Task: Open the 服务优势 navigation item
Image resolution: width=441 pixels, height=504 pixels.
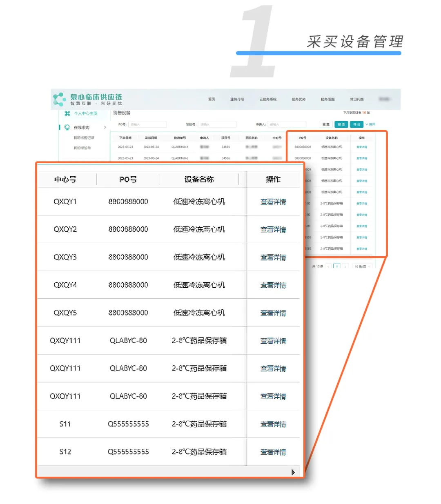Action: click(x=298, y=99)
